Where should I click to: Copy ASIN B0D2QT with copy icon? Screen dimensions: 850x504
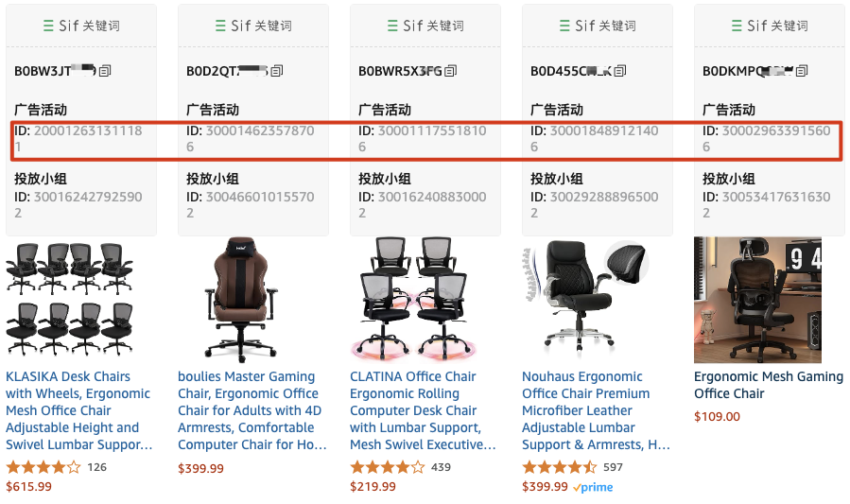pos(277,71)
